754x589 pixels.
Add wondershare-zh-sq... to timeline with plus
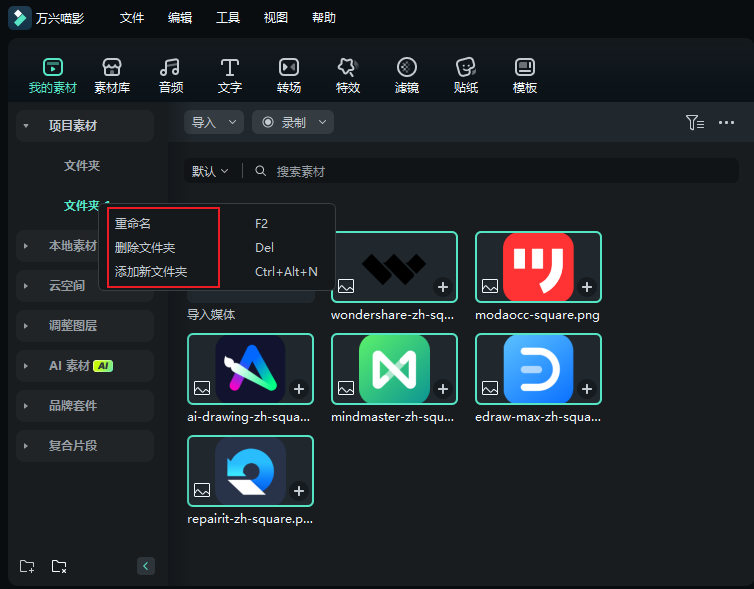(442, 287)
